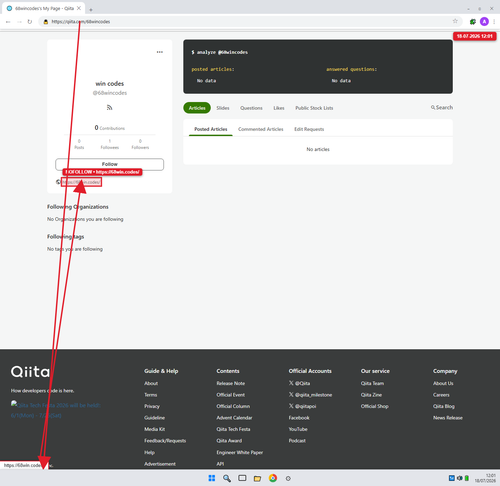Click the browser back arrow
Screen dimensions: 500x486
click(x=8, y=22)
